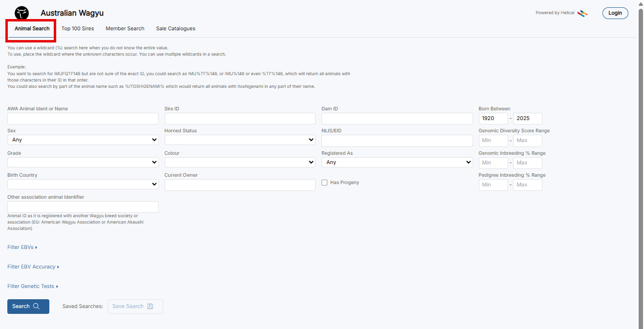Image resolution: width=644 pixels, height=329 pixels.
Task: Open the Sex dropdown
Action: pyautogui.click(x=83, y=140)
